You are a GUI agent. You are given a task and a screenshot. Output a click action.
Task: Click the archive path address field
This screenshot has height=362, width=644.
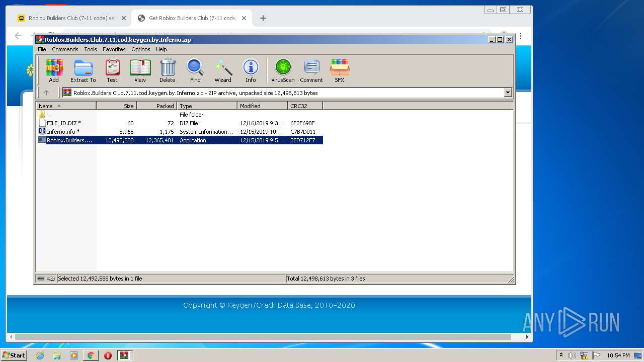tap(283, 93)
